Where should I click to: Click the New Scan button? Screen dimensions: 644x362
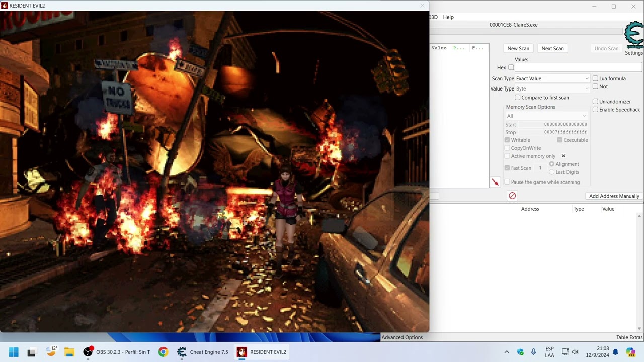point(518,48)
